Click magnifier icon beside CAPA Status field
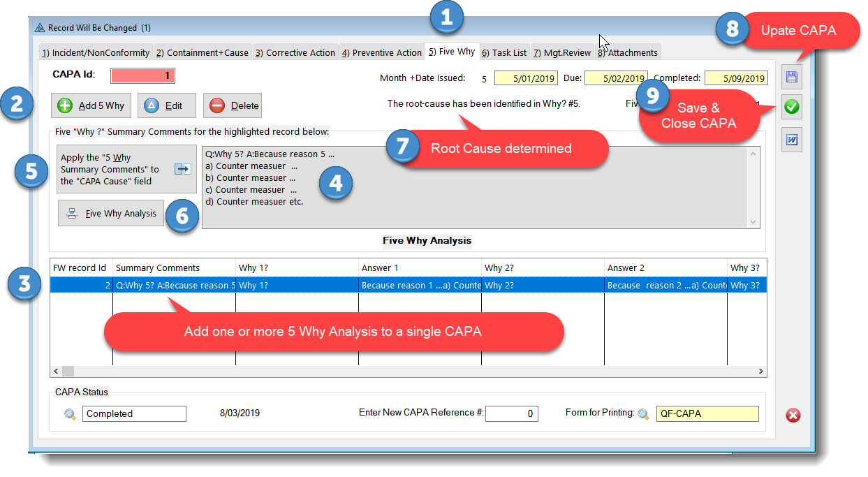The image size is (868, 477). (70, 414)
